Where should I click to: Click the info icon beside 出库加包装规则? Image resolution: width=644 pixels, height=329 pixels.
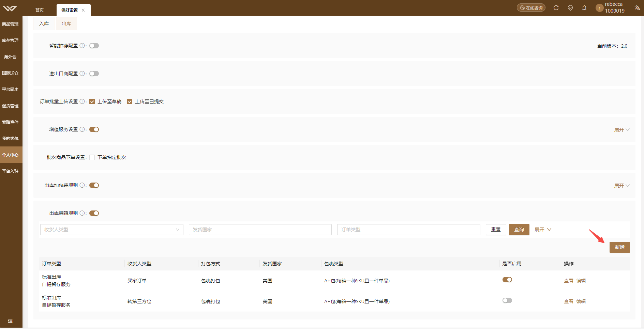pos(82,185)
